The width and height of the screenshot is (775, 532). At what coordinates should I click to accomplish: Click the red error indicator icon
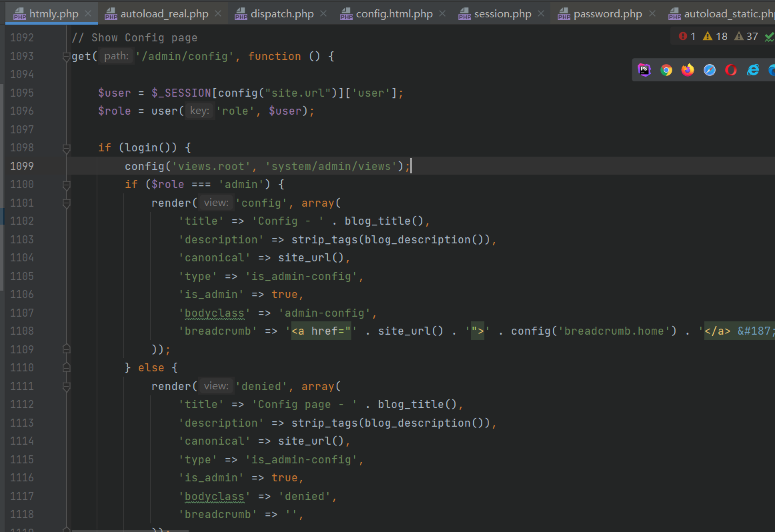(683, 36)
